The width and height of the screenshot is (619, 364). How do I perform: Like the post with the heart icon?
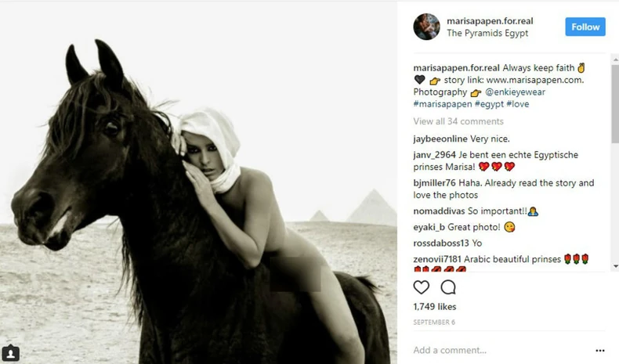coord(422,287)
